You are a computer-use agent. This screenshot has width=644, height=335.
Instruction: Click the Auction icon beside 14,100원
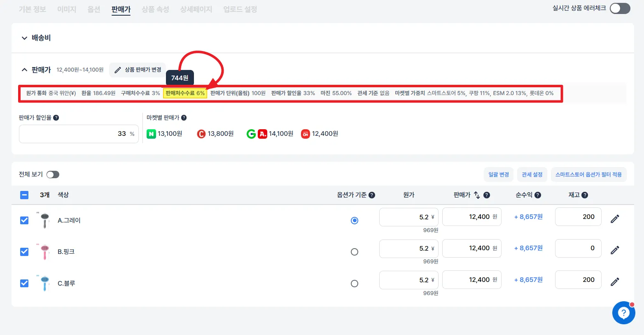pyautogui.click(x=264, y=133)
